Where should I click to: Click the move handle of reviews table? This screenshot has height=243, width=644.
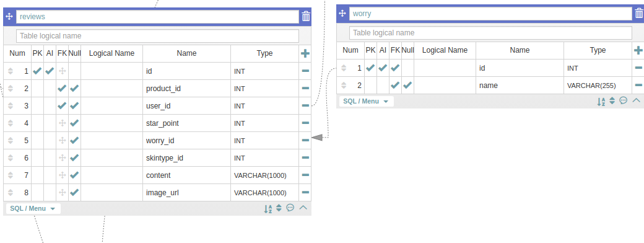pyautogui.click(x=9, y=17)
